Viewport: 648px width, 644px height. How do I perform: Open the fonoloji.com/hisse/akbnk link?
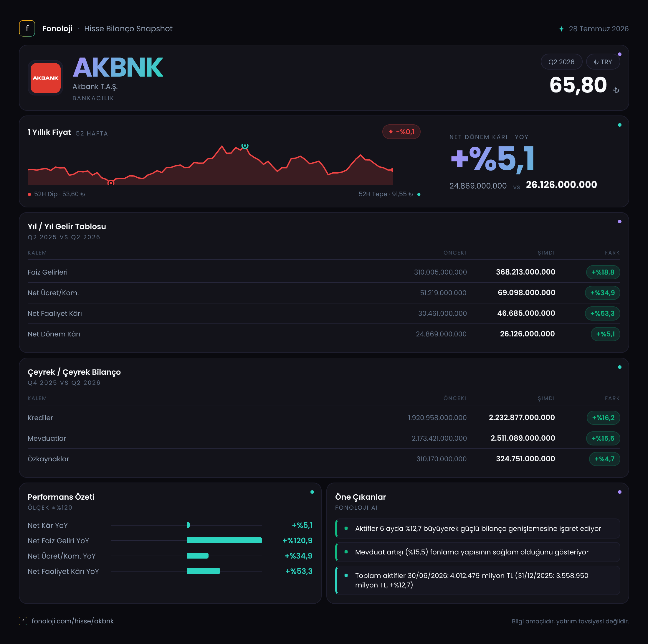[x=72, y=621]
